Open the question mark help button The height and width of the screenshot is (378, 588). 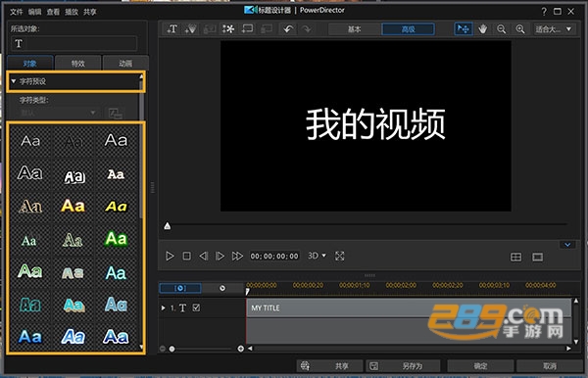pos(544,11)
